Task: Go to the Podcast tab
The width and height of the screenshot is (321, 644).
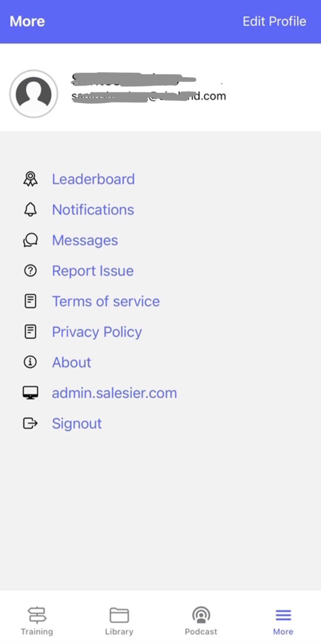Action: 201,621
